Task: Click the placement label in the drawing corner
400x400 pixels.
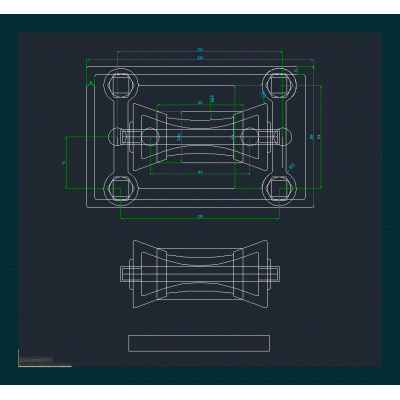Action: pyautogui.click(x=36, y=360)
